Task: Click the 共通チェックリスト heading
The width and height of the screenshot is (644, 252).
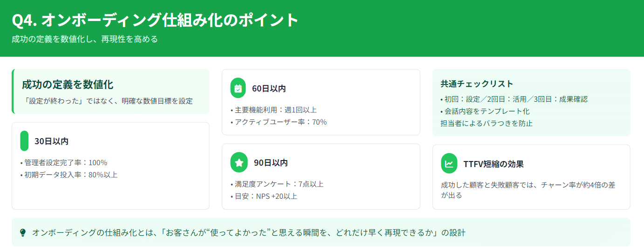Action: pyautogui.click(x=477, y=84)
